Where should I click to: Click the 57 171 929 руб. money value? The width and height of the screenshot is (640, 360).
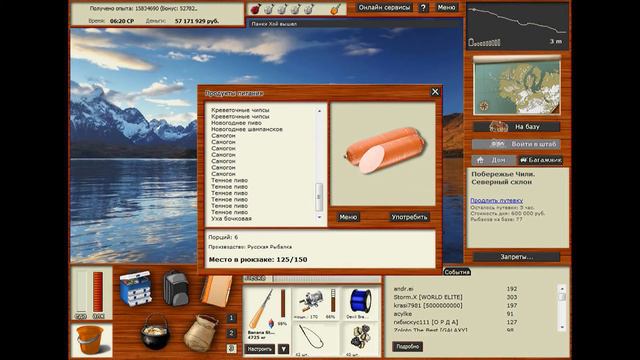(197, 21)
